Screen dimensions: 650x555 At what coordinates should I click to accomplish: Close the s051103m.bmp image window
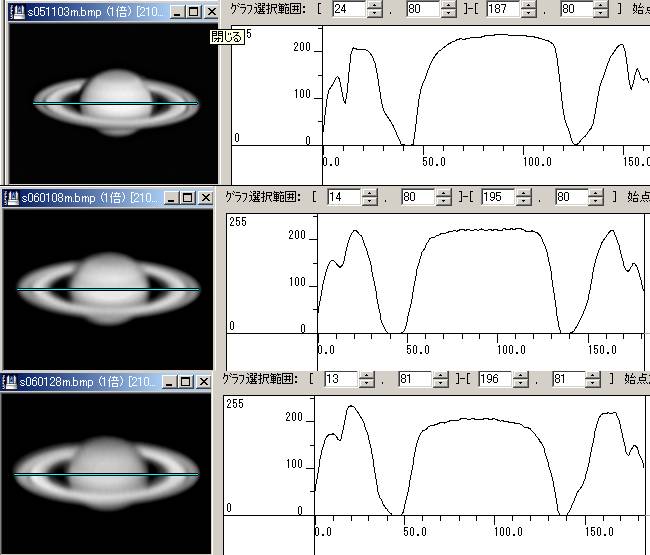coord(211,12)
